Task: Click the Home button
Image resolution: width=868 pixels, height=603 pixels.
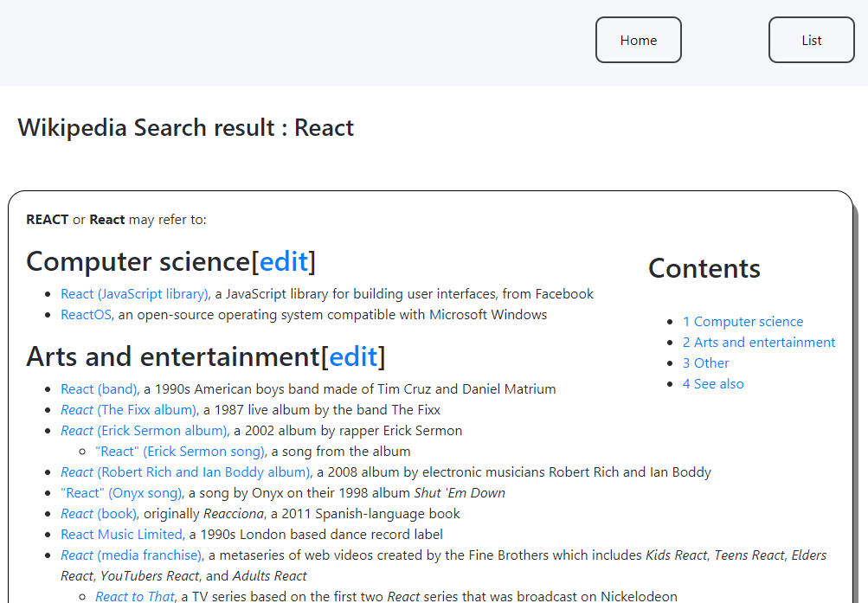Action: (639, 40)
